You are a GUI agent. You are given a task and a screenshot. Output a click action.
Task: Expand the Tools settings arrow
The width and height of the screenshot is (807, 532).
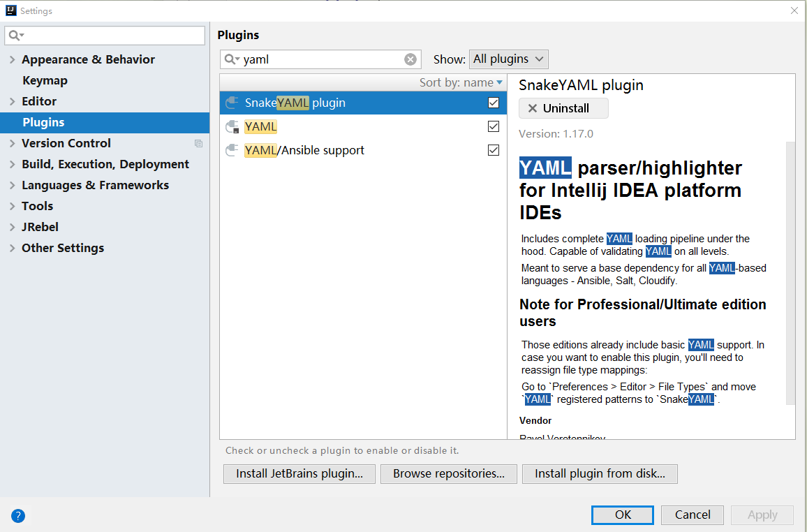pos(13,207)
